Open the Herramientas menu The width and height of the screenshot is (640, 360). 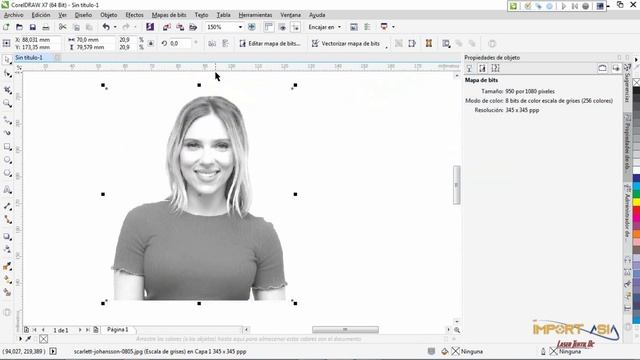tap(255, 15)
